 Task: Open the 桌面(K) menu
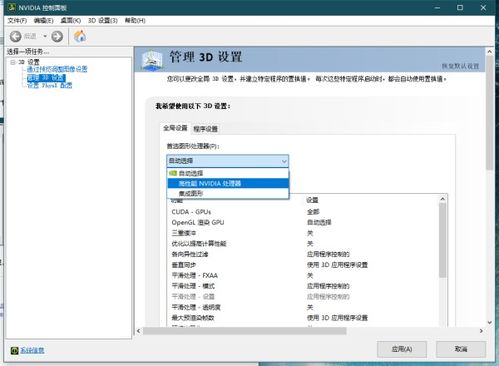tap(71, 21)
